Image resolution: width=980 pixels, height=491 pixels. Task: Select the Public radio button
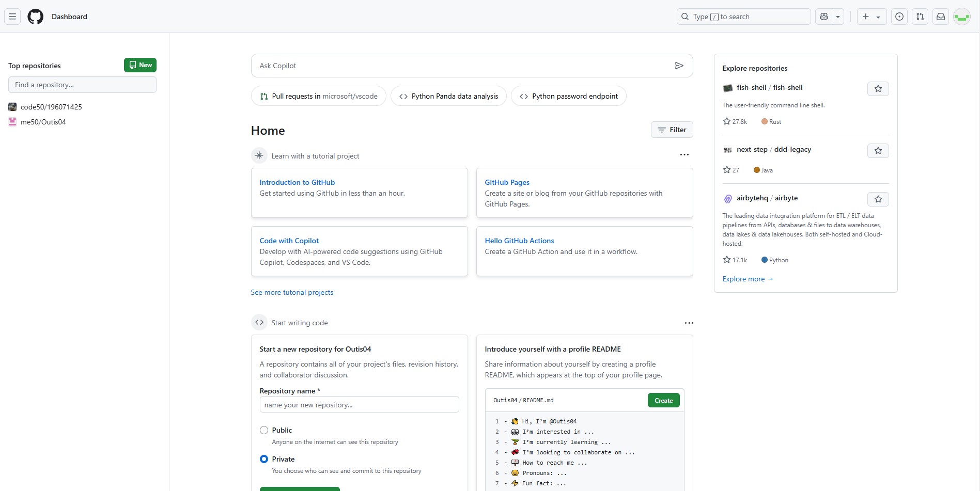[x=264, y=430]
